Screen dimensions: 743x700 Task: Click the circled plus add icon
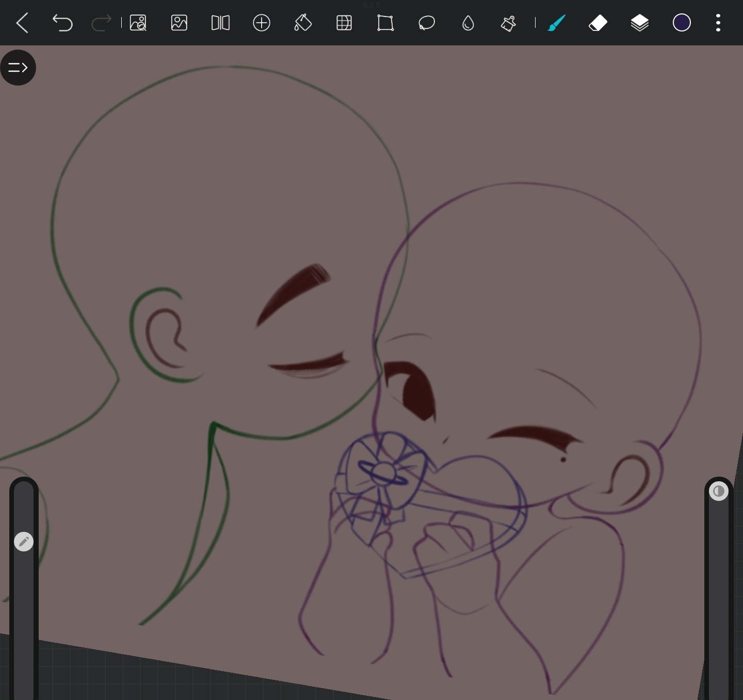coord(262,23)
